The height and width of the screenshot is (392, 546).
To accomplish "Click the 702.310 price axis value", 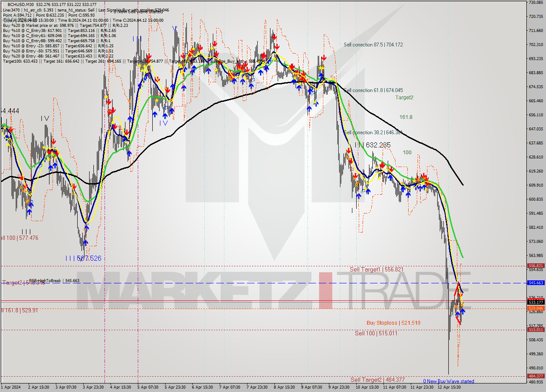I will click(536, 45).
